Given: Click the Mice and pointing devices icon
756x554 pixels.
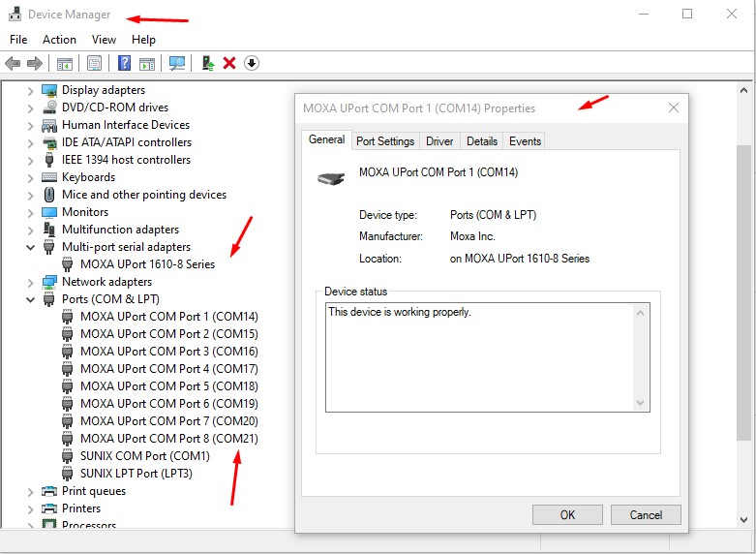Looking at the screenshot, I should [49, 195].
